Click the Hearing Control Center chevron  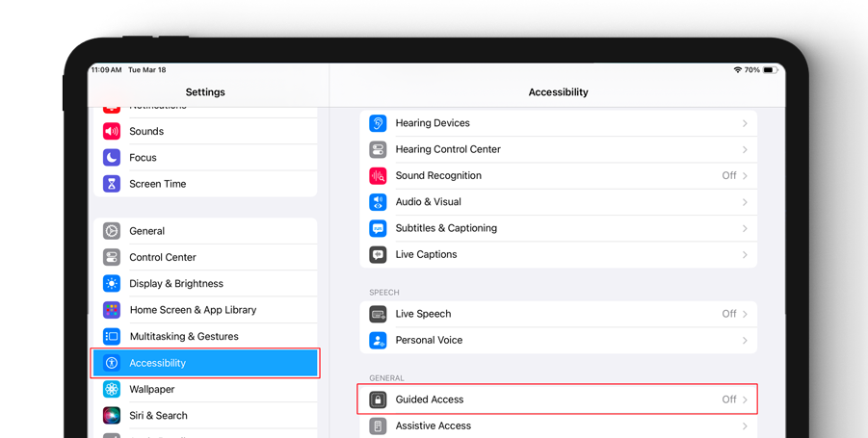coord(745,149)
